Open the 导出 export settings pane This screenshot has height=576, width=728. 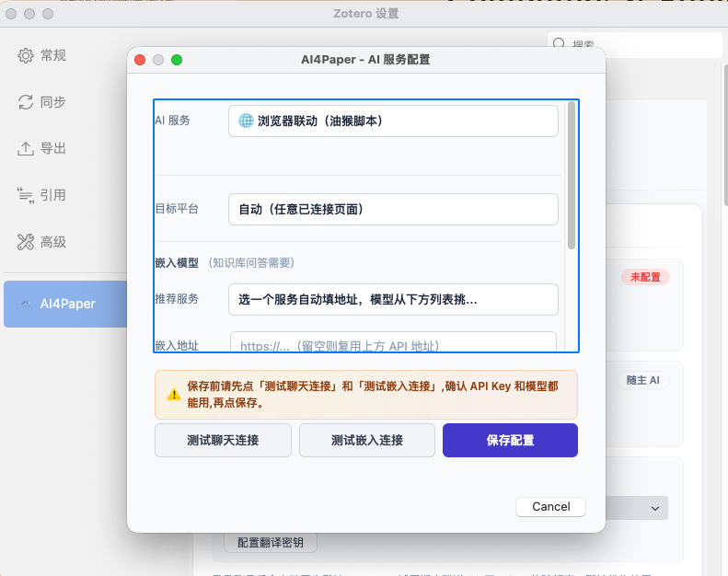(x=41, y=148)
